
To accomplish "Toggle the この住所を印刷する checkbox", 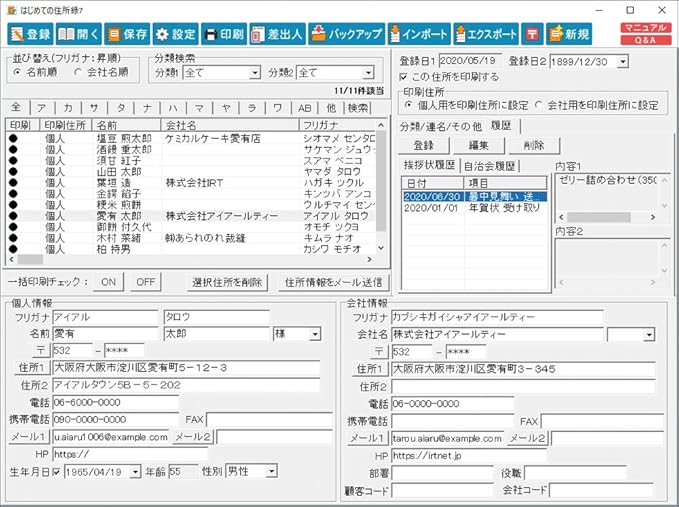I will pyautogui.click(x=403, y=77).
